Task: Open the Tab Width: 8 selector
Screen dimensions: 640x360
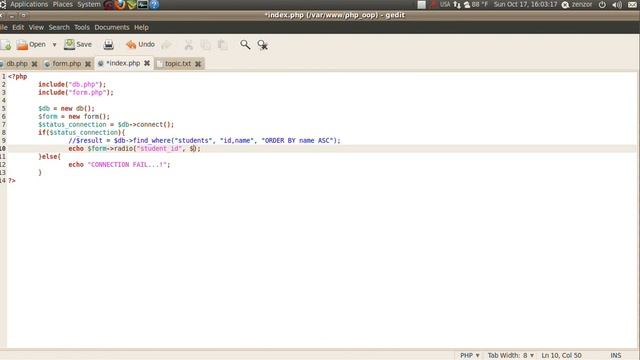Action: tap(511, 356)
